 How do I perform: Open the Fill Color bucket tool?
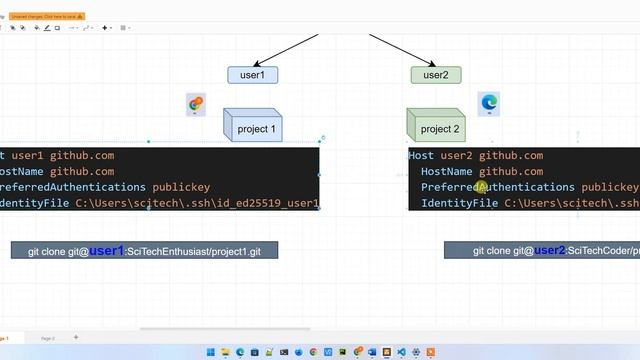tap(37, 28)
